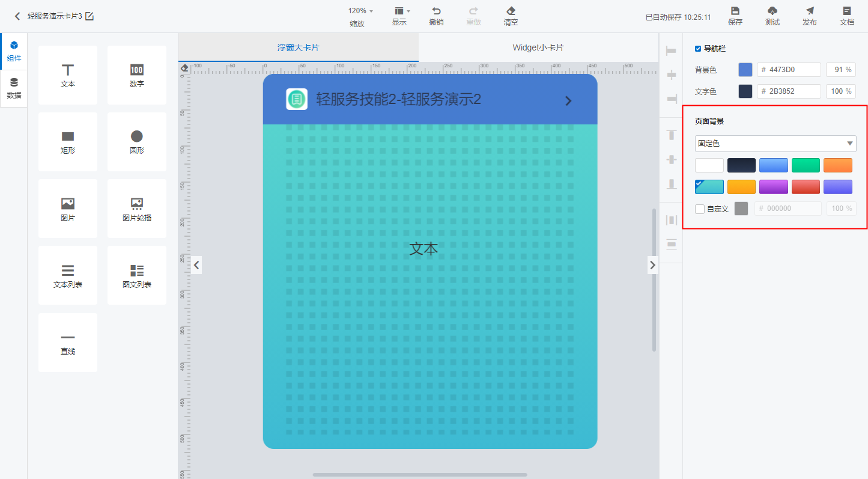
Task: Add a 圆形 circle component
Action: (137, 142)
